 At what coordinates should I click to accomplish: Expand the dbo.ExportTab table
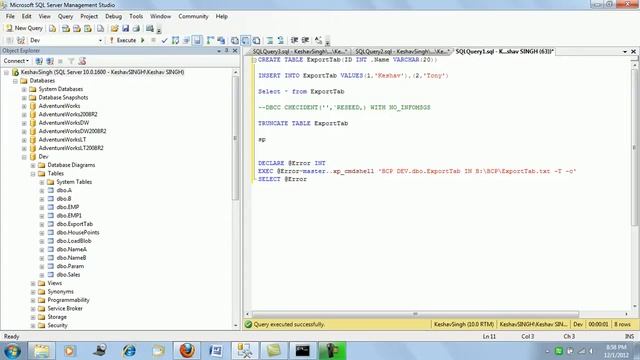click(42, 224)
